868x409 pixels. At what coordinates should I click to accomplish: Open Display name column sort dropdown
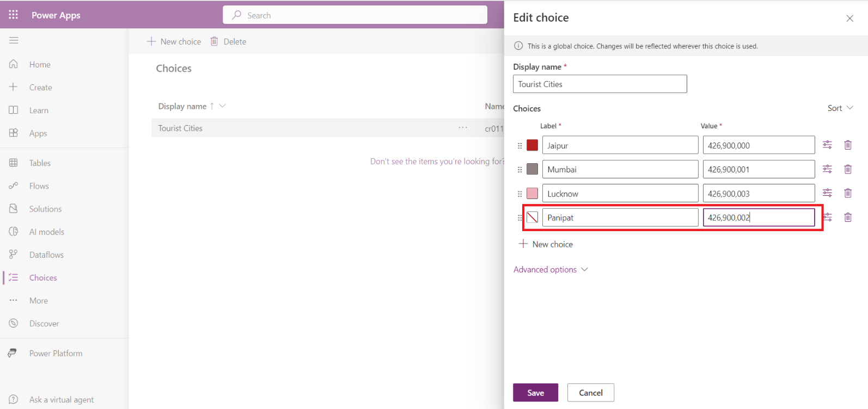coord(222,106)
